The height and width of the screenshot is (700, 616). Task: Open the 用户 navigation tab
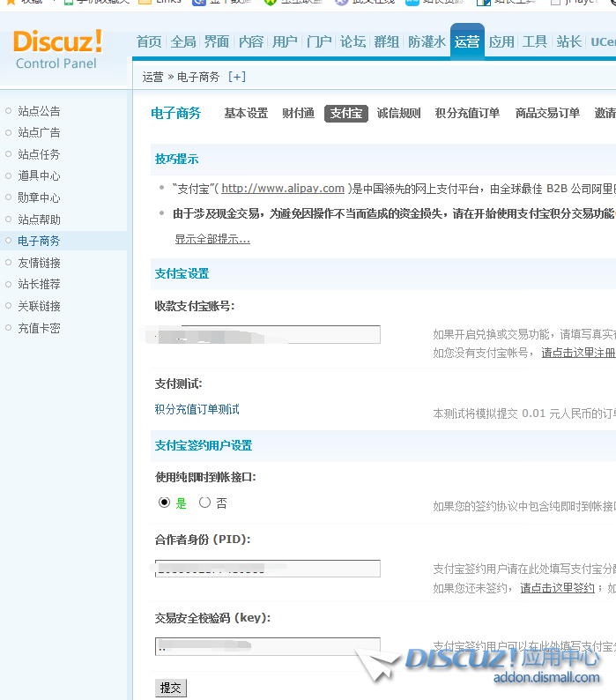pos(285,42)
